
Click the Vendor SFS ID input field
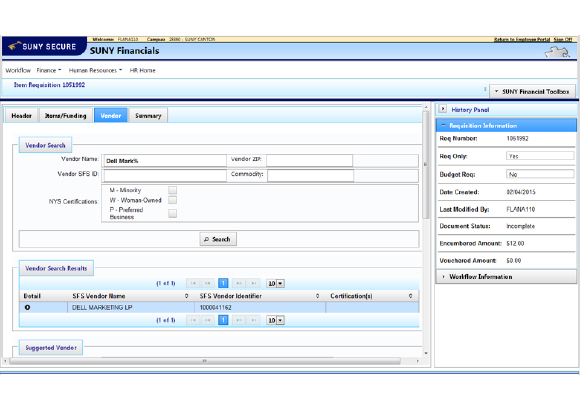165,175
